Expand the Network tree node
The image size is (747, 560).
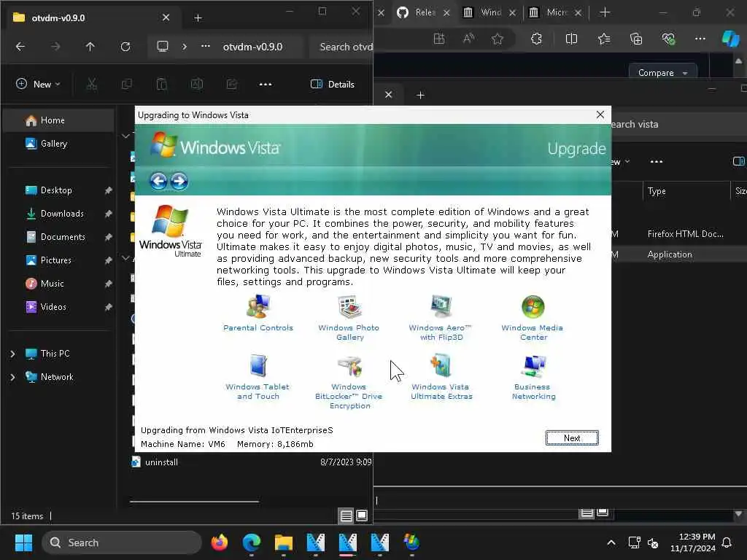13,377
